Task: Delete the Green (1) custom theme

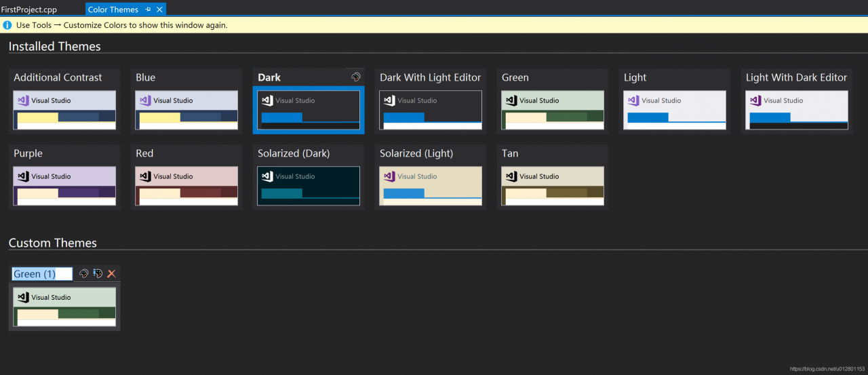Action: tap(112, 274)
